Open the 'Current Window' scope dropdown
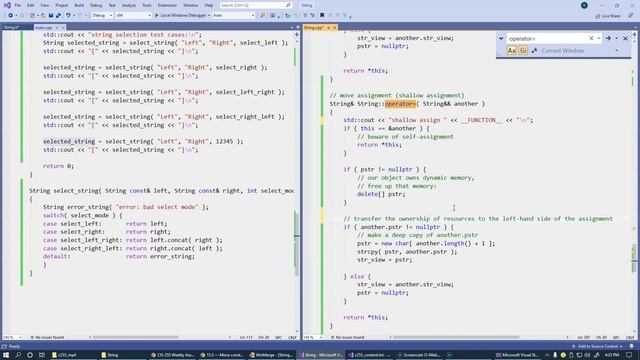The height and width of the screenshot is (360, 640). pyautogui.click(x=617, y=51)
